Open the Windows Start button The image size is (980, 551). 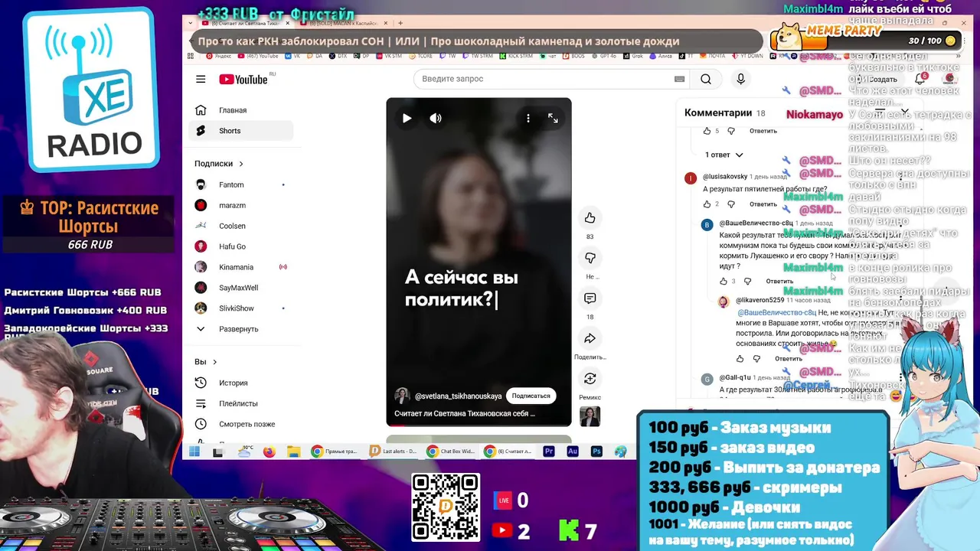(194, 452)
